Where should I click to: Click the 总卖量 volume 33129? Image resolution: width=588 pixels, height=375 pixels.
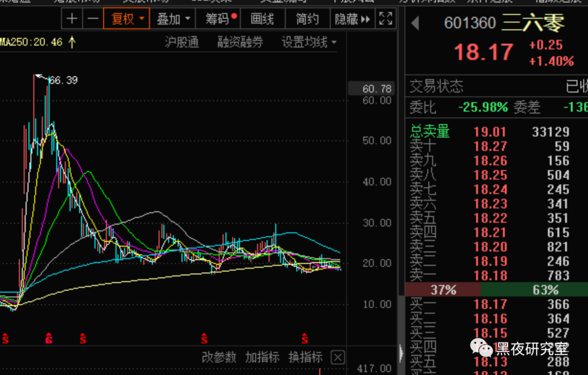[x=550, y=132]
